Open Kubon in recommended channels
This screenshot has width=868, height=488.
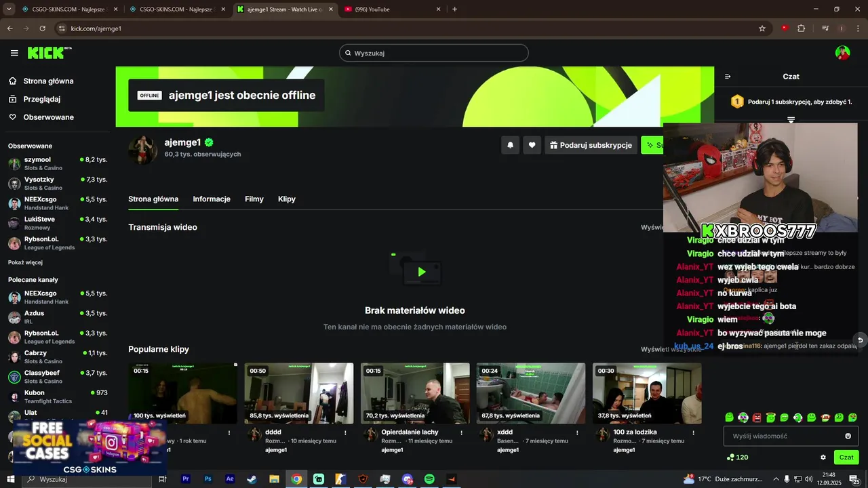click(x=58, y=396)
